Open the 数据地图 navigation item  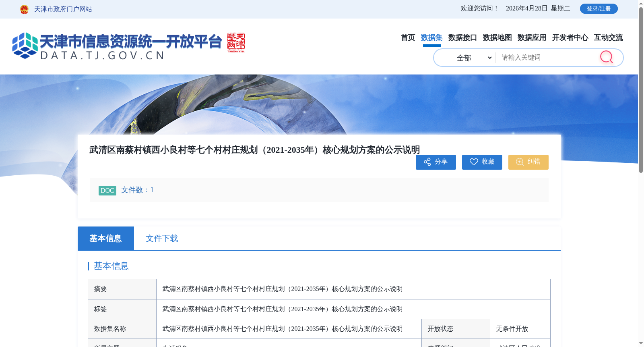(497, 37)
